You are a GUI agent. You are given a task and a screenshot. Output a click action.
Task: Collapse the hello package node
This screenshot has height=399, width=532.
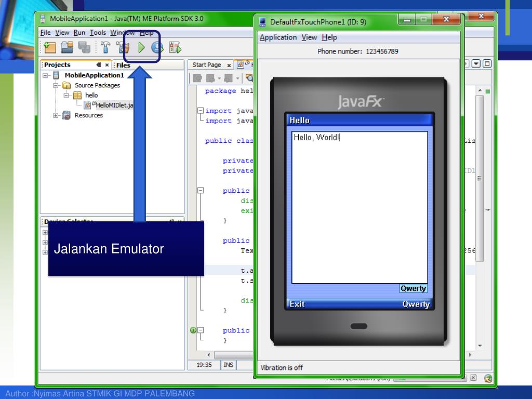(x=66, y=96)
